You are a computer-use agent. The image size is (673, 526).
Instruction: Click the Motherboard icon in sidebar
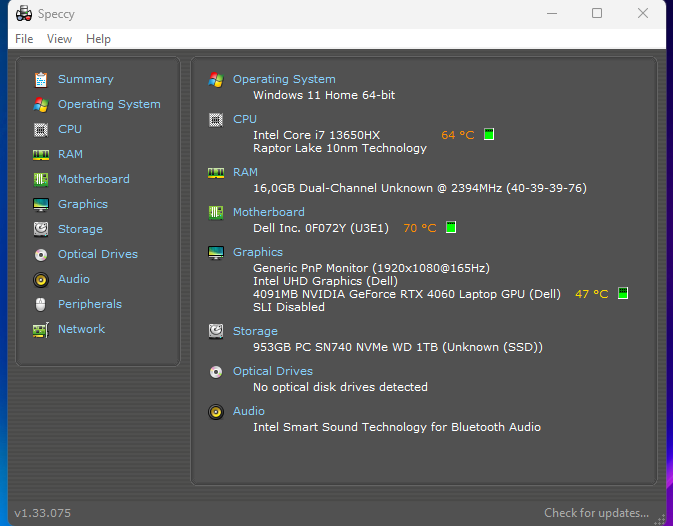[41, 179]
